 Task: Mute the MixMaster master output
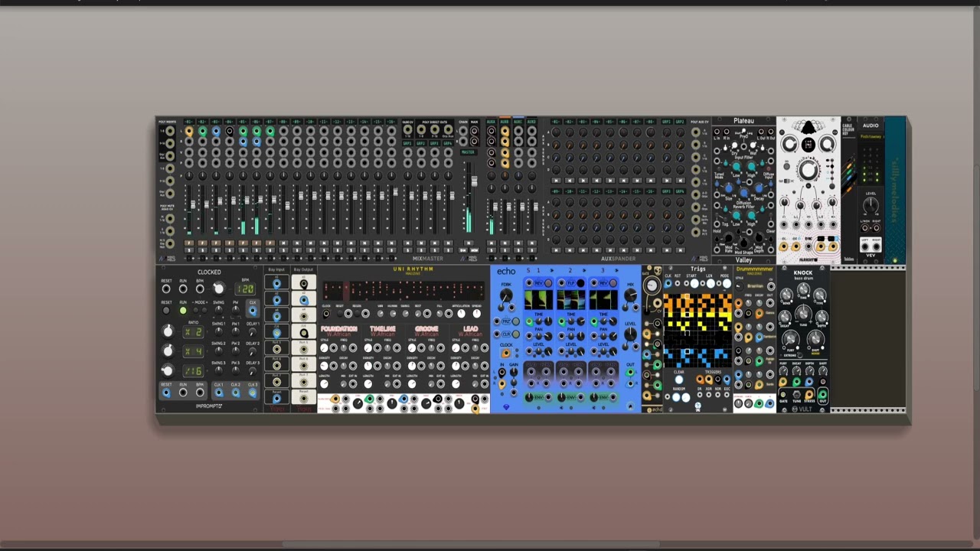469,243
